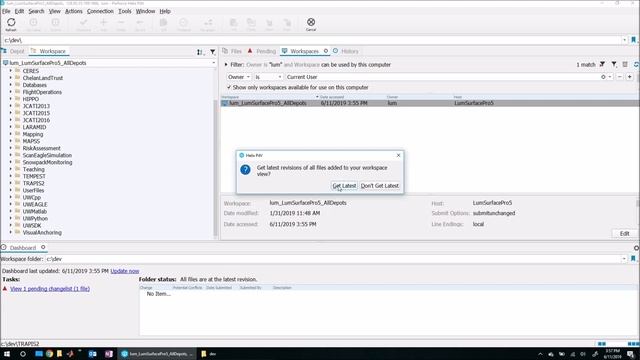This screenshot has width=640, height=360.
Task: Click the bookmark icon beside the Workspace folder field
Action: pyautogui.click(x=633, y=259)
